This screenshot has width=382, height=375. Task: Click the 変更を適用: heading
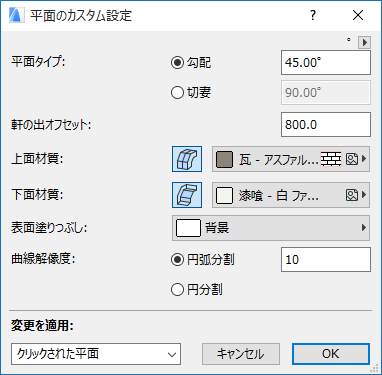[x=42, y=326]
